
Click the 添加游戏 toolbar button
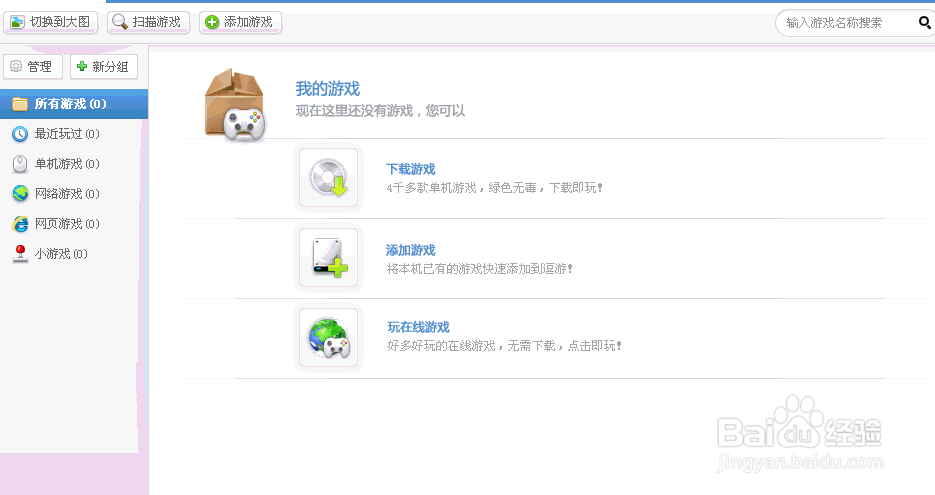click(x=240, y=22)
